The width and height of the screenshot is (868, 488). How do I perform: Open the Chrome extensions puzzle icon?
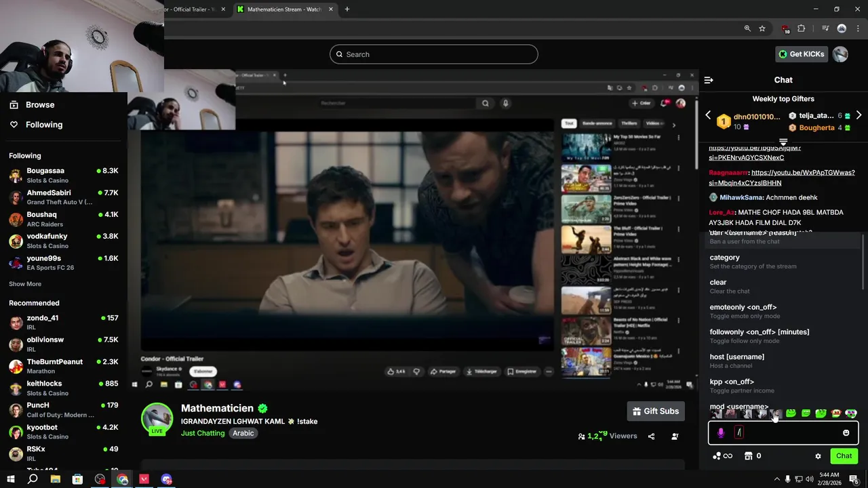click(x=802, y=28)
